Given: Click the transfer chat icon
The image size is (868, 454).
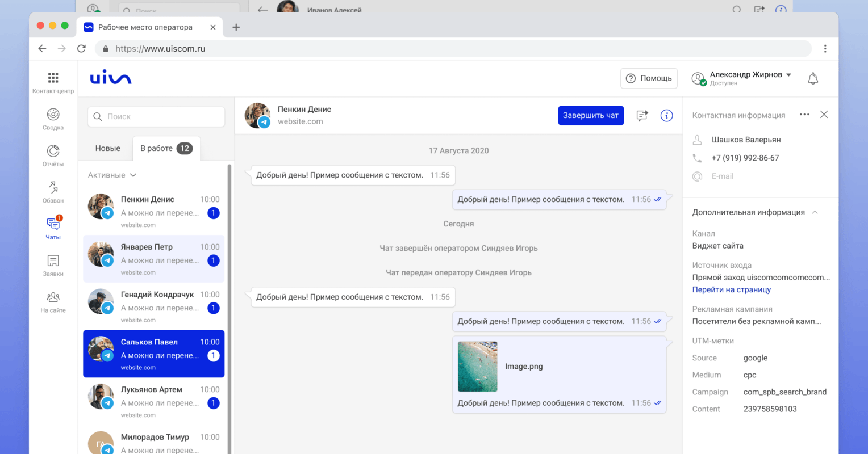Looking at the screenshot, I should (642, 116).
